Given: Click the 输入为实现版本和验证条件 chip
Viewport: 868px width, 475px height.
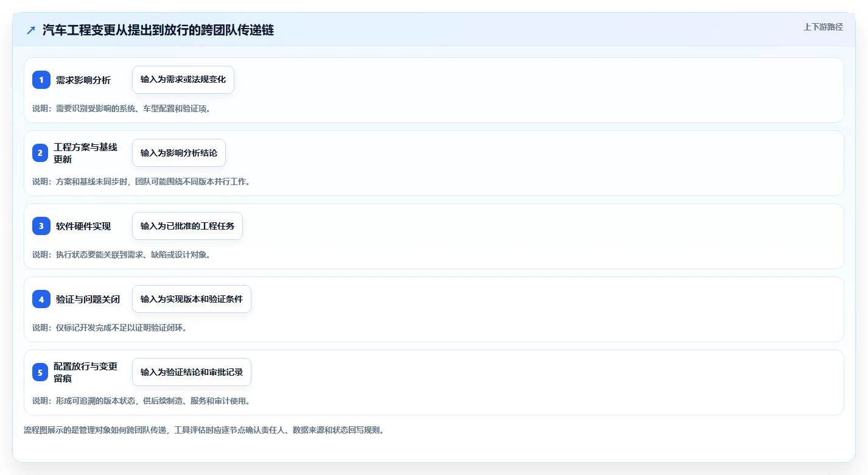Looking at the screenshot, I should click(192, 299).
